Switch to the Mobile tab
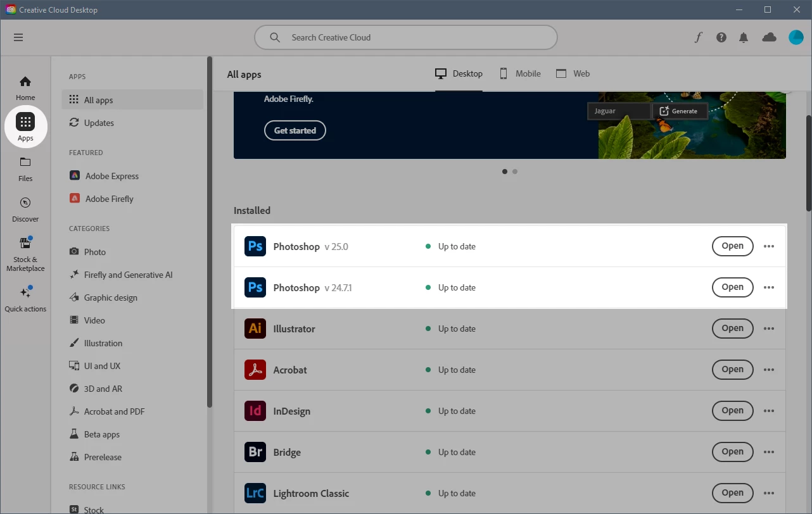812x514 pixels. 520,74
